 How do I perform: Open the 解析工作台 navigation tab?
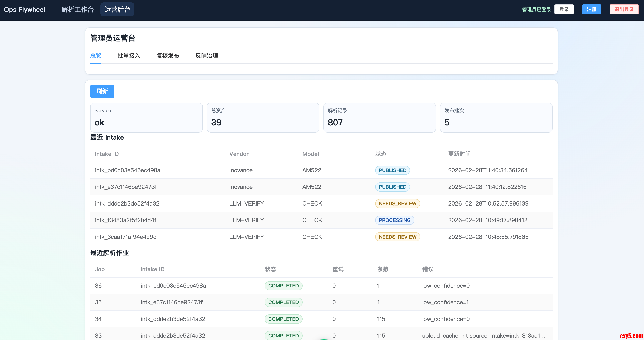tap(78, 10)
